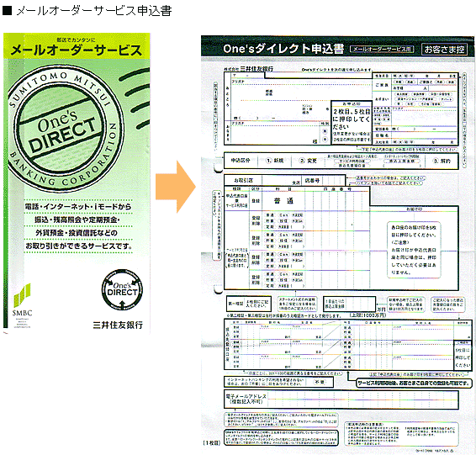The height and width of the screenshot is (455, 476).
Task: Click the SMBC text under the logo
Action: click(x=22, y=313)
